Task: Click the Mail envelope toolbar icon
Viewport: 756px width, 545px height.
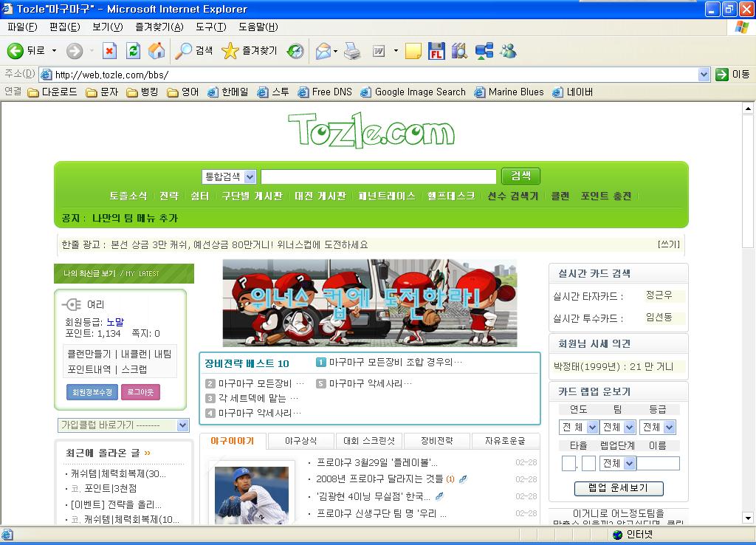Action: click(323, 51)
